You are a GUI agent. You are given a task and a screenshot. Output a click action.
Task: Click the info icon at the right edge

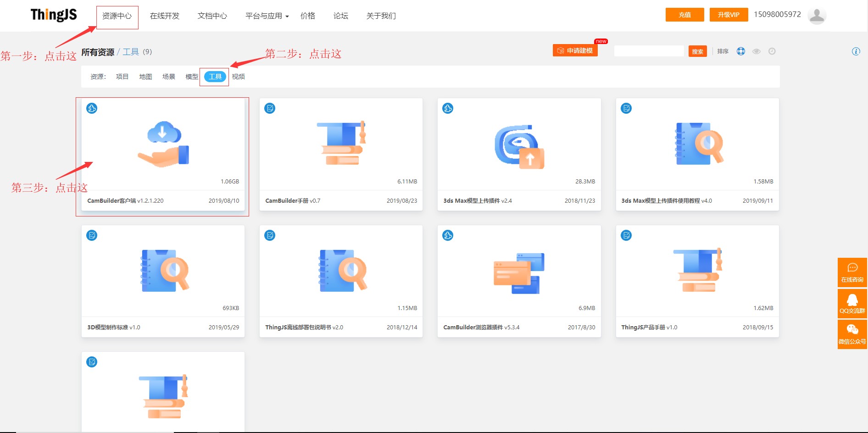click(x=856, y=51)
